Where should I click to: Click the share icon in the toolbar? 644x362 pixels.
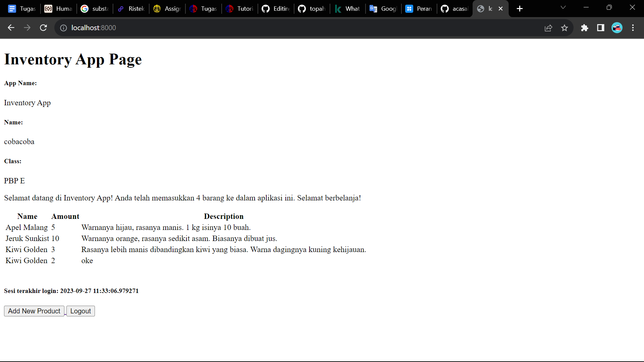pos(549,28)
